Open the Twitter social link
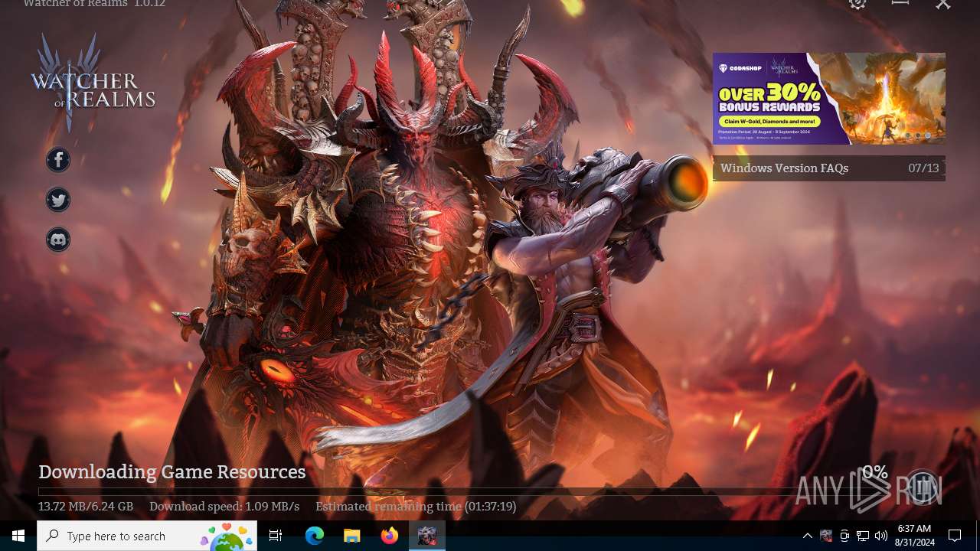The height and width of the screenshot is (551, 980). (58, 200)
